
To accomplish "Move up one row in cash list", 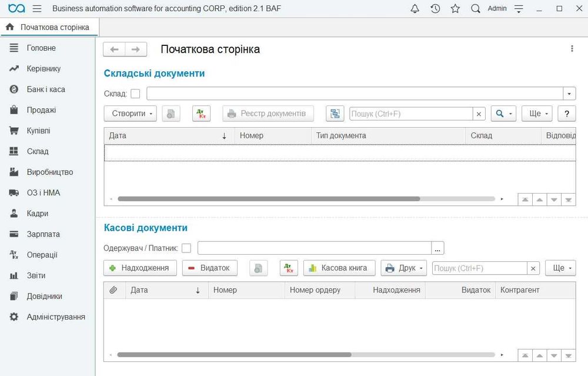I will click(x=540, y=355).
